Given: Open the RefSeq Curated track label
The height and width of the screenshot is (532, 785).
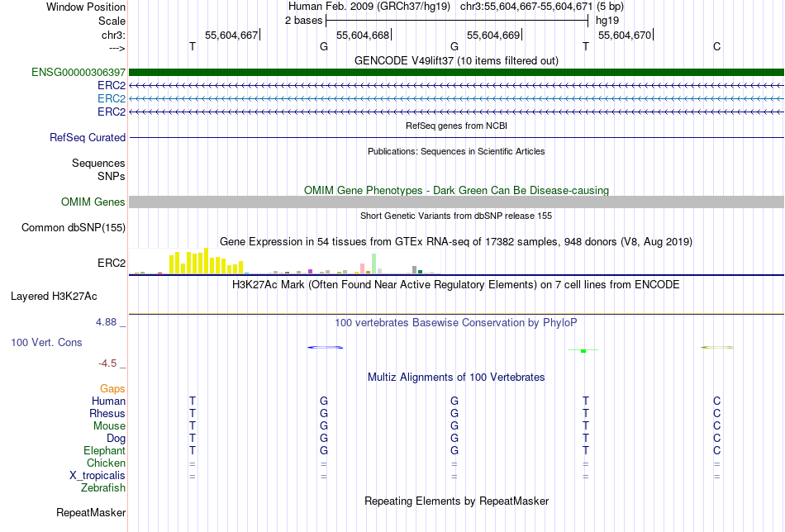Looking at the screenshot, I should coord(88,138).
